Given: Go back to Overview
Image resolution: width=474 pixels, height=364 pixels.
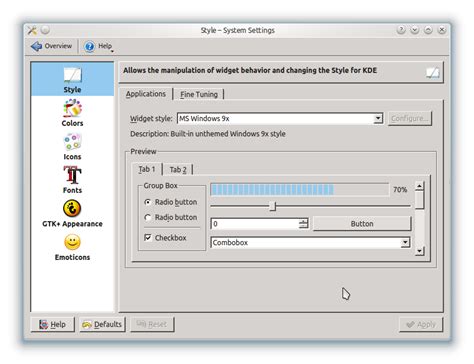Looking at the screenshot, I should point(51,46).
